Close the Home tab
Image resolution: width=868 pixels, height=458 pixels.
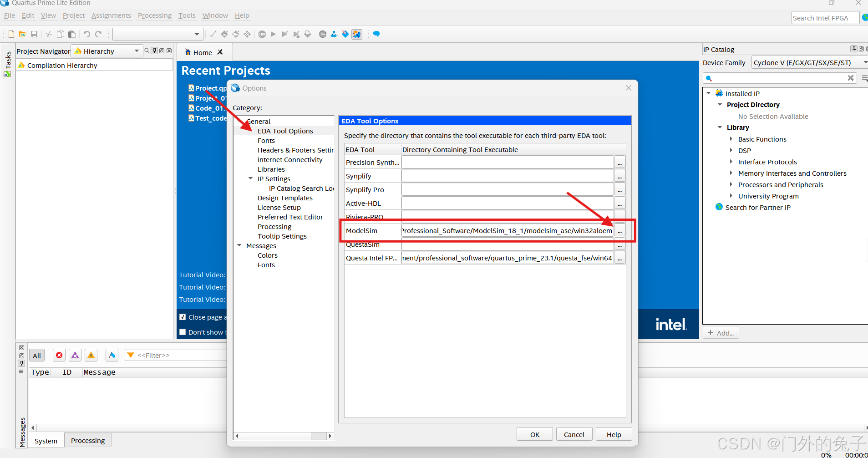coord(220,52)
